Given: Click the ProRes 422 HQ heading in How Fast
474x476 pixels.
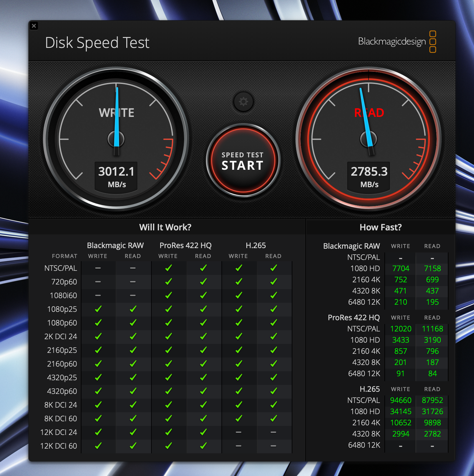Looking at the screenshot, I should (354, 317).
